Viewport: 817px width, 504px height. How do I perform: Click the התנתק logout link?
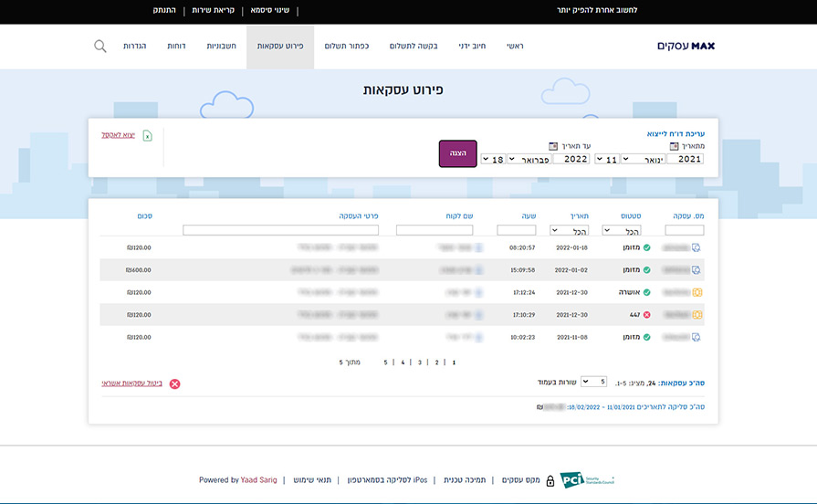(x=166, y=10)
